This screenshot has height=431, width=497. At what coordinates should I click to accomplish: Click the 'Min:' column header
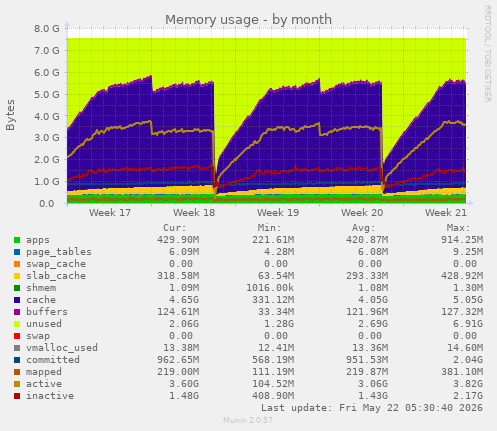pyautogui.click(x=269, y=228)
